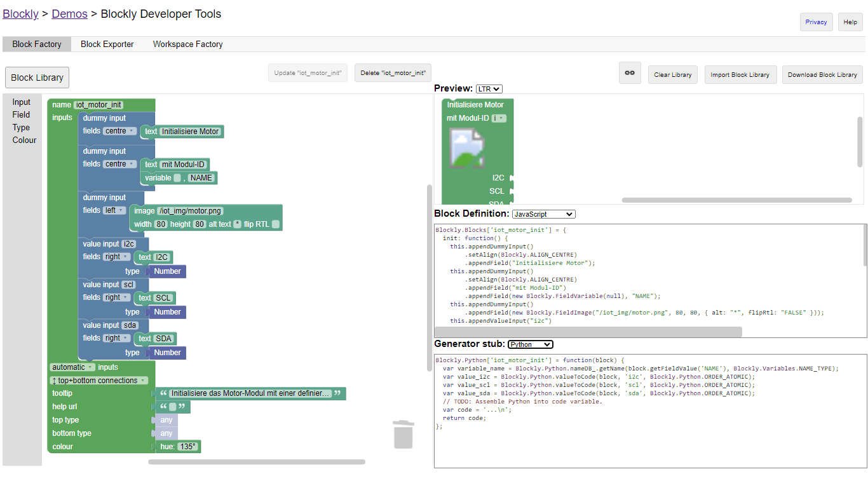
Task: Open the Colour toolbox category
Action: (24, 140)
